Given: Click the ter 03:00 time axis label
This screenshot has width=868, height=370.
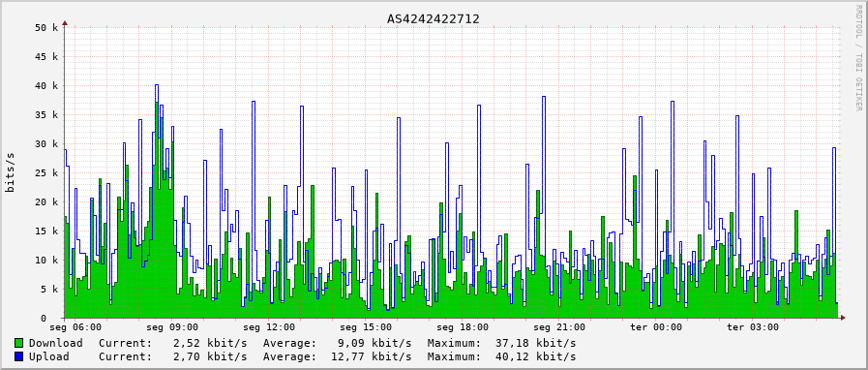Looking at the screenshot, I should tap(753, 327).
